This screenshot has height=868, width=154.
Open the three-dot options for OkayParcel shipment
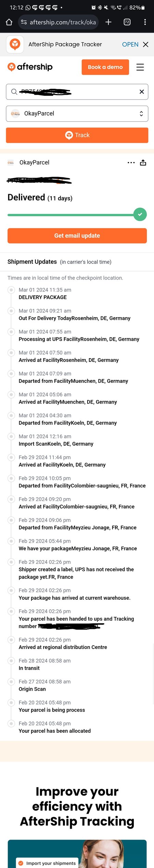[x=131, y=163]
